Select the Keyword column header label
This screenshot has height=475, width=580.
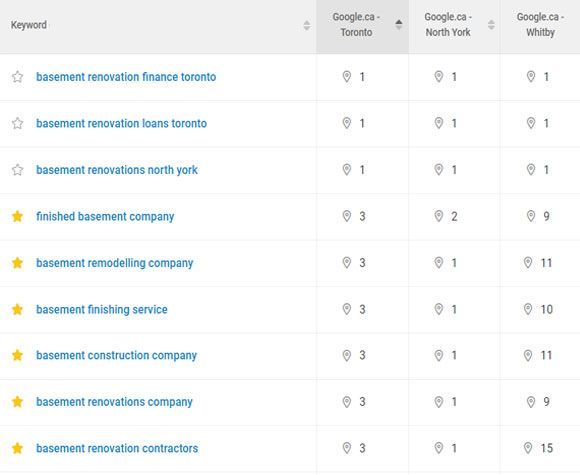tap(29, 25)
